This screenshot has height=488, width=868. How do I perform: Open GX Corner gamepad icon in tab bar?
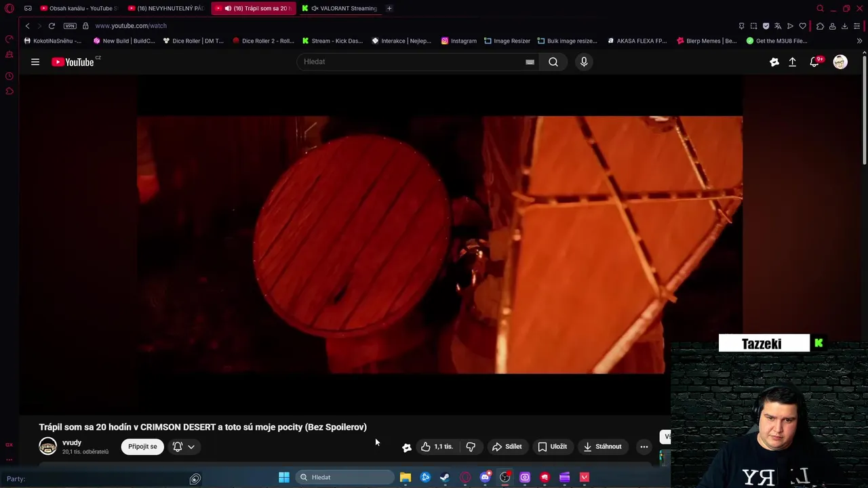[x=28, y=8]
